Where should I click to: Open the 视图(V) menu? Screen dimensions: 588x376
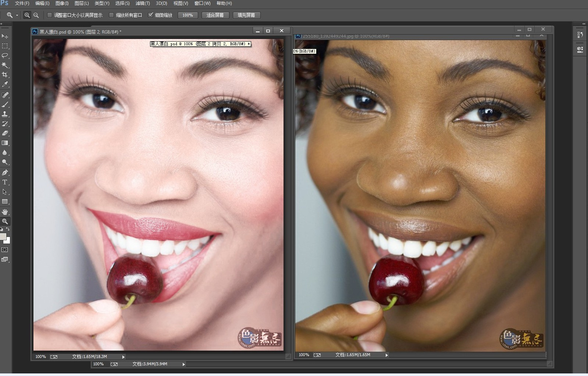(181, 3)
